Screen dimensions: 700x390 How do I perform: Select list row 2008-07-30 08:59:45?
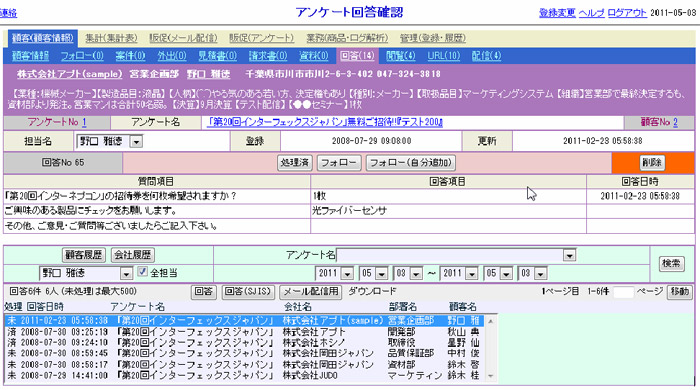[x=244, y=353]
